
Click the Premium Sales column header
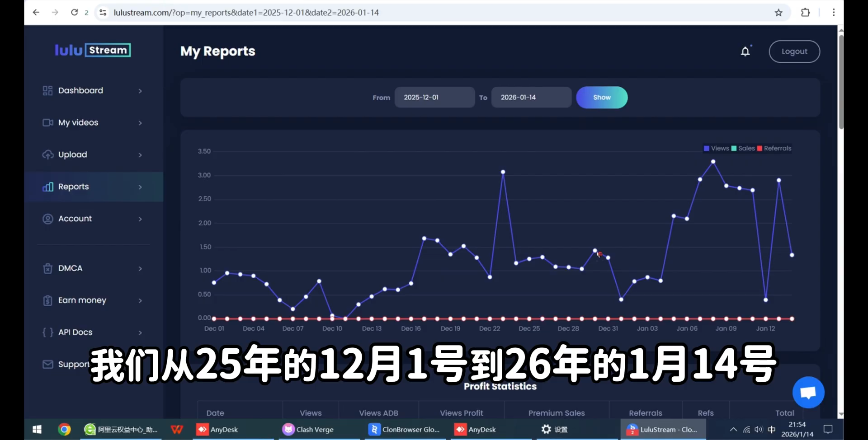click(x=557, y=413)
